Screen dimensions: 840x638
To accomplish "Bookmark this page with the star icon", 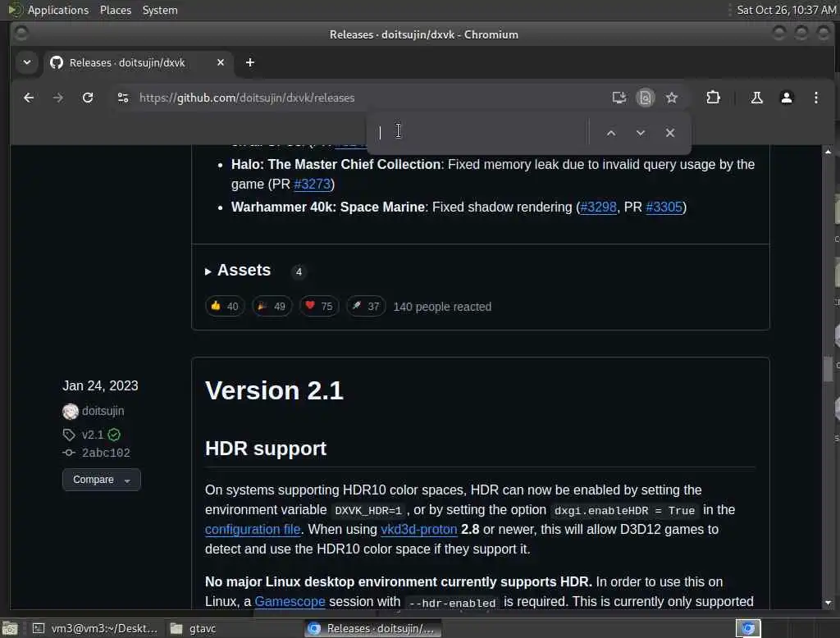I will click(x=672, y=98).
